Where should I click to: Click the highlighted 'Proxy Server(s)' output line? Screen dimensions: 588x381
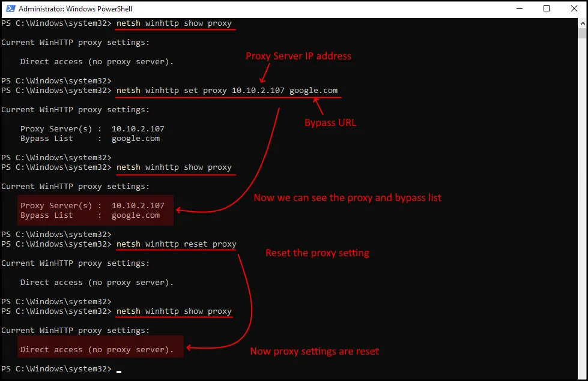point(92,206)
